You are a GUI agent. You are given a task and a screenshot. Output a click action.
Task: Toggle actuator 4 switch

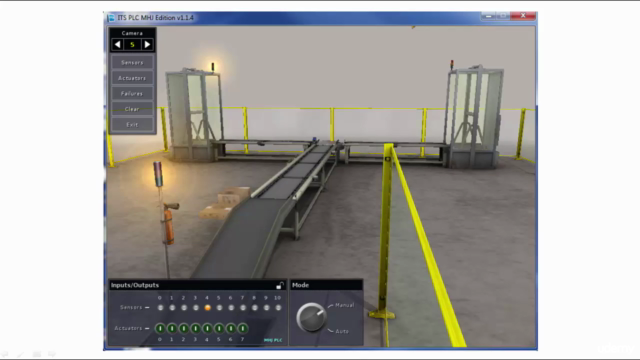(207, 328)
